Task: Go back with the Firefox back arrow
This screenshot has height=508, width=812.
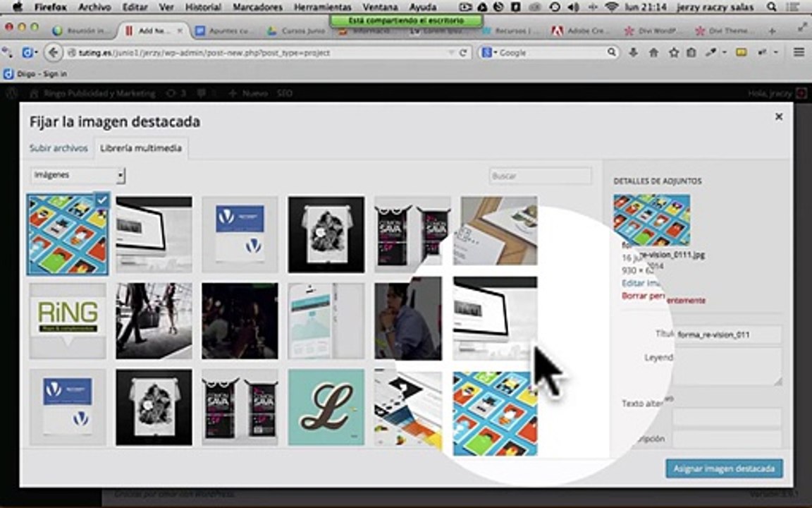Action: point(53,52)
